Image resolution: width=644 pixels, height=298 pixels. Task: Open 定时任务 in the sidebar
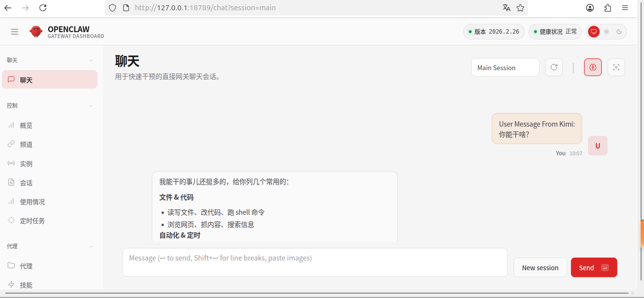point(50,221)
